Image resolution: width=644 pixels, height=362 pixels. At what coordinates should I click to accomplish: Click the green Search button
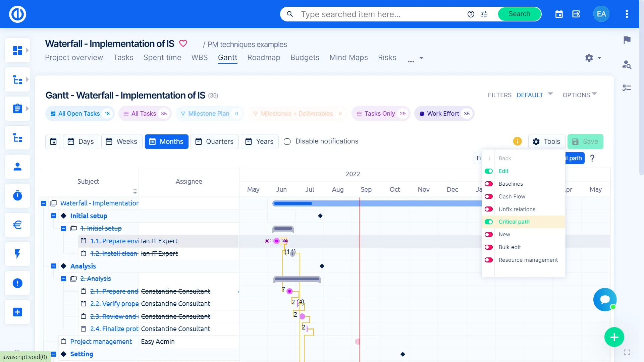point(519,14)
